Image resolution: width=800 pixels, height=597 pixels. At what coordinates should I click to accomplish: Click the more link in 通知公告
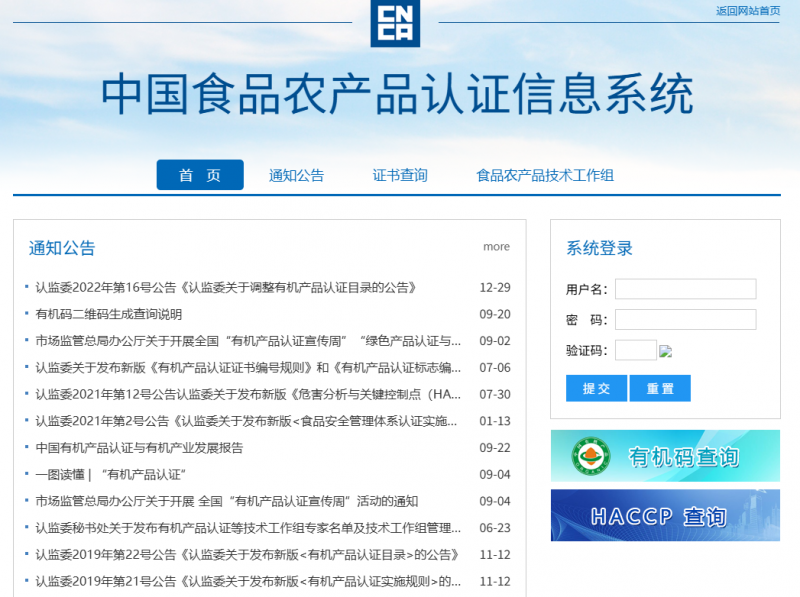pyautogui.click(x=496, y=247)
